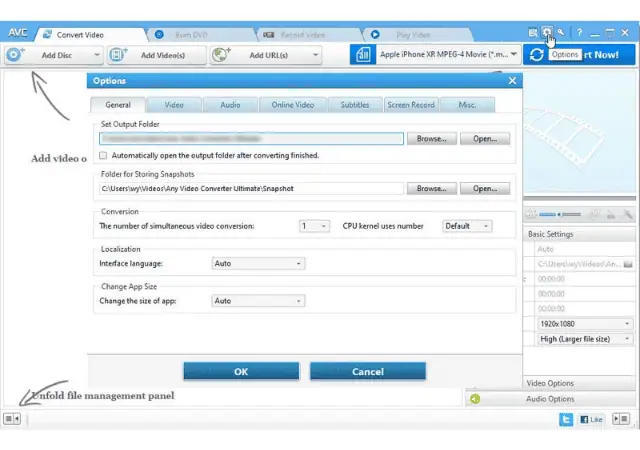
Task: Switch to the Subtitles tab
Action: (x=355, y=105)
